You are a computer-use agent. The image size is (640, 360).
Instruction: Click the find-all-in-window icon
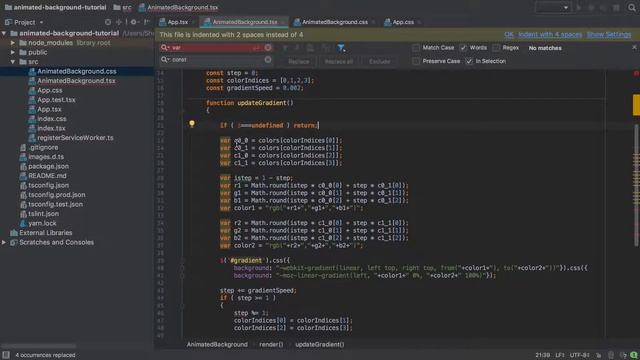click(310, 48)
